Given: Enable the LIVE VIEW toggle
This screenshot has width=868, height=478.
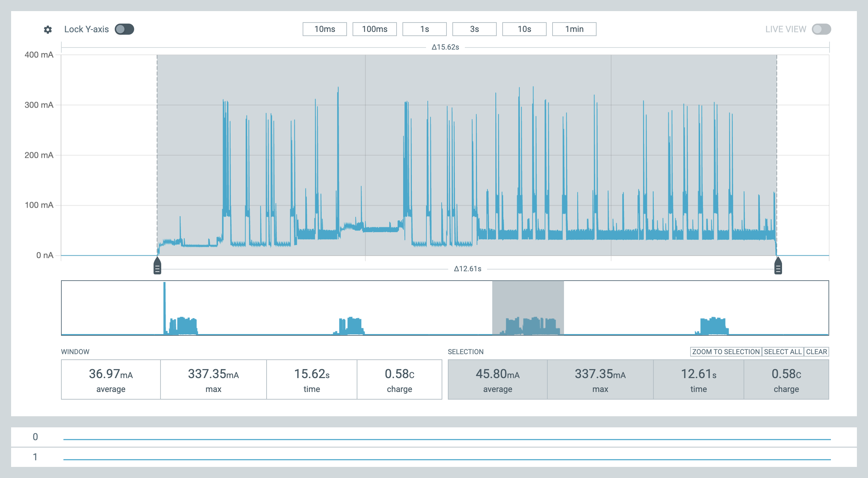Looking at the screenshot, I should (x=821, y=29).
